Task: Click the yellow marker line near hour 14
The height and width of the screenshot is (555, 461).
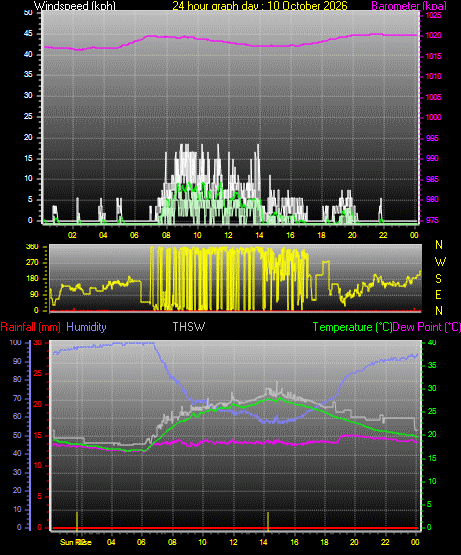Action: 268,521
